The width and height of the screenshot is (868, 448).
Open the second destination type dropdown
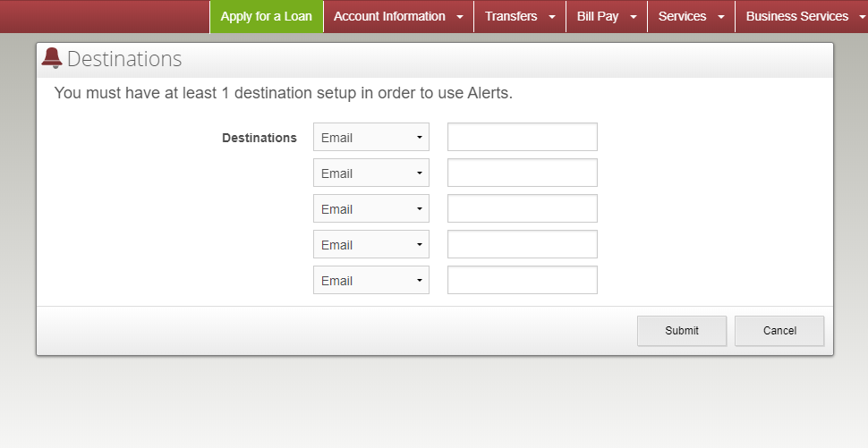tap(370, 173)
